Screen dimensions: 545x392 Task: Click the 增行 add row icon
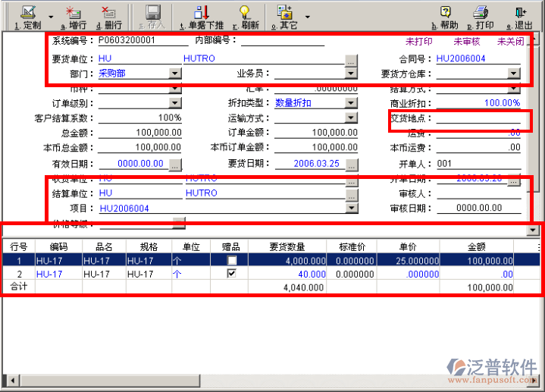click(x=74, y=13)
